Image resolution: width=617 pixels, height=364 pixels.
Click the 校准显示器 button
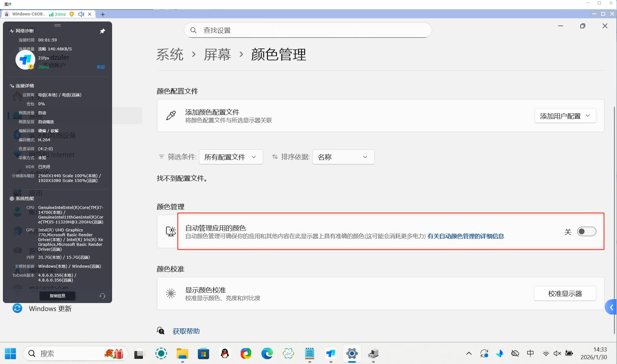click(565, 293)
